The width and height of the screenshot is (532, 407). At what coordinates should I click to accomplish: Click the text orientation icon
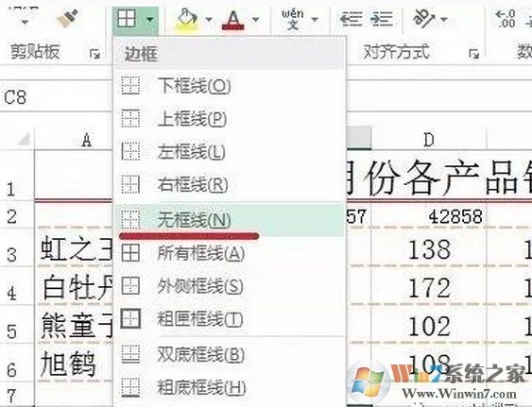(x=424, y=18)
